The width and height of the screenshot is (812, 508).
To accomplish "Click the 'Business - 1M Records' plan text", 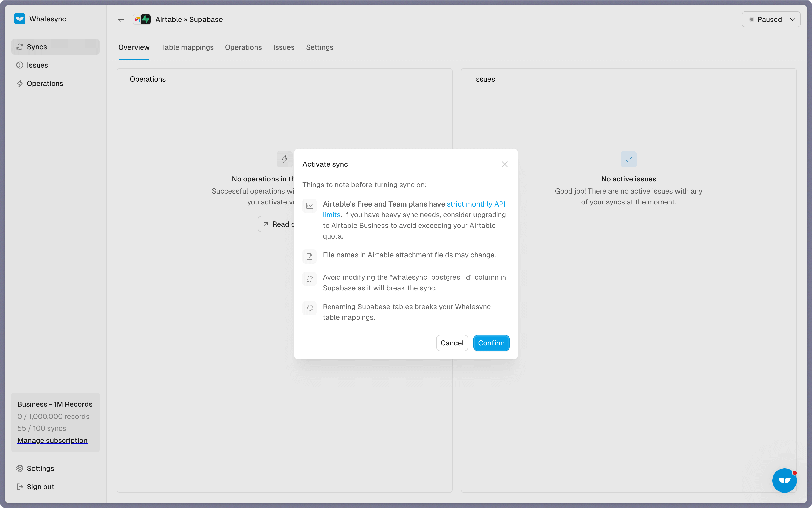I will point(55,404).
